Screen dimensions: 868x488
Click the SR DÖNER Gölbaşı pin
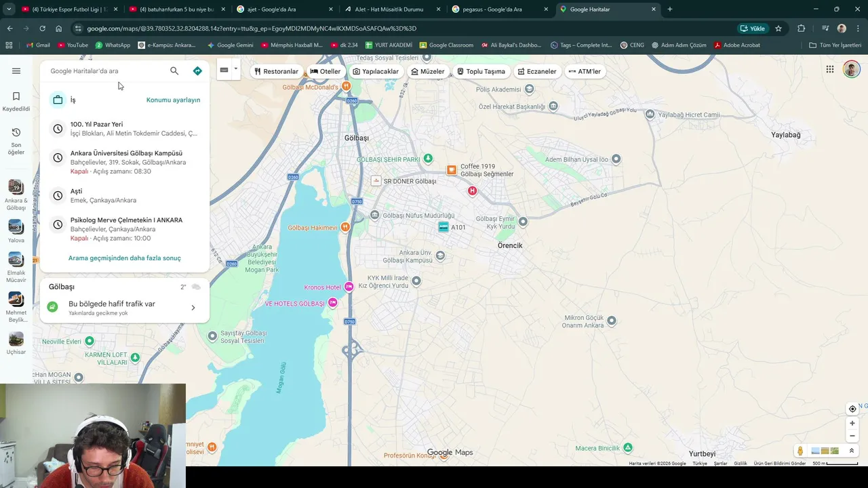[x=376, y=181]
